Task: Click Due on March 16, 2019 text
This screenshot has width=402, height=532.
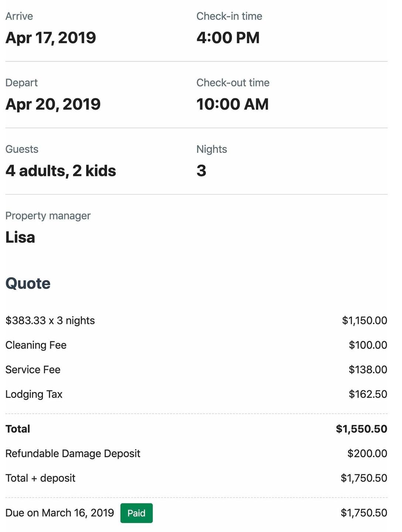Action: (x=60, y=513)
